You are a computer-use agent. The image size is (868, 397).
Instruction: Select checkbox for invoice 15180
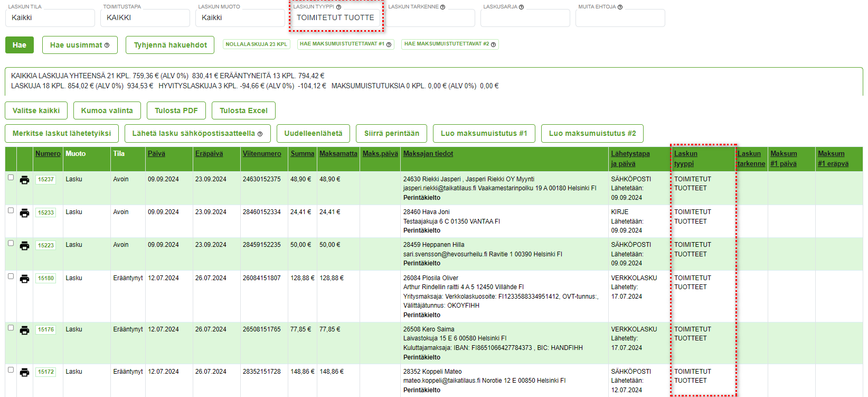[x=11, y=276]
